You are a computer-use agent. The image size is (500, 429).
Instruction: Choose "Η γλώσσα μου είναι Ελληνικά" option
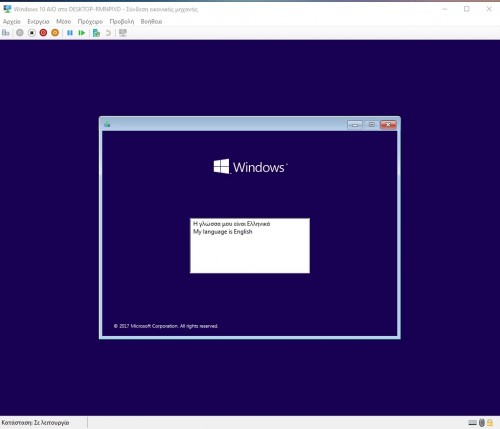tap(232, 224)
